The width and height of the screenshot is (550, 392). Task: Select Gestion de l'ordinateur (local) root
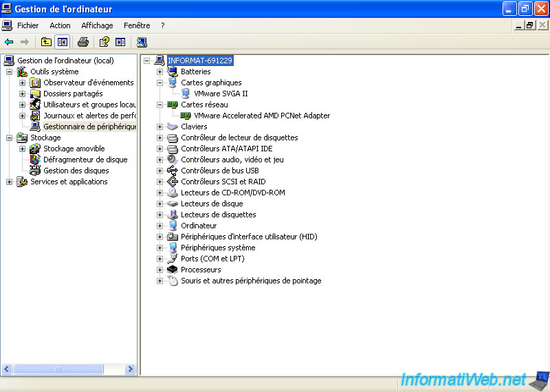pyautogui.click(x=65, y=61)
